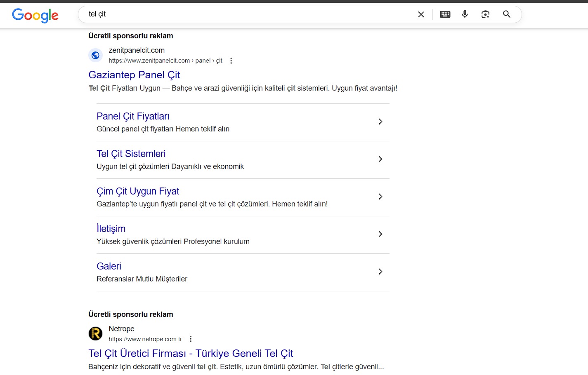Click the Google logo
The height and width of the screenshot is (375, 588).
(x=35, y=15)
